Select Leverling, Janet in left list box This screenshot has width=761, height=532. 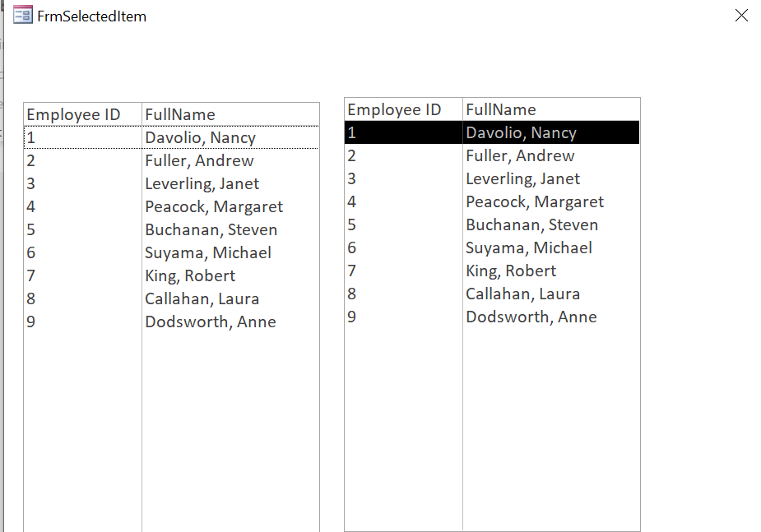click(x=202, y=184)
